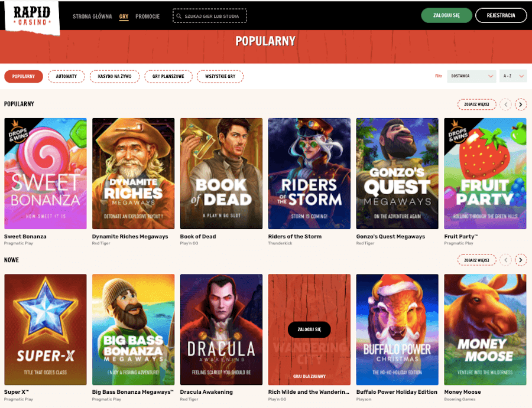Open the Big Bass Bonanza Megaways thumbnail

(134, 329)
